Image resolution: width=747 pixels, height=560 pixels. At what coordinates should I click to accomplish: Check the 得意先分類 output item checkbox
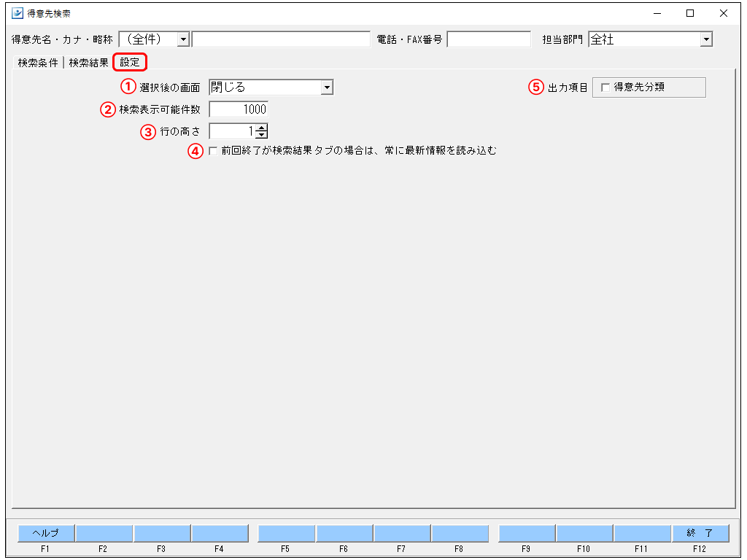point(605,87)
